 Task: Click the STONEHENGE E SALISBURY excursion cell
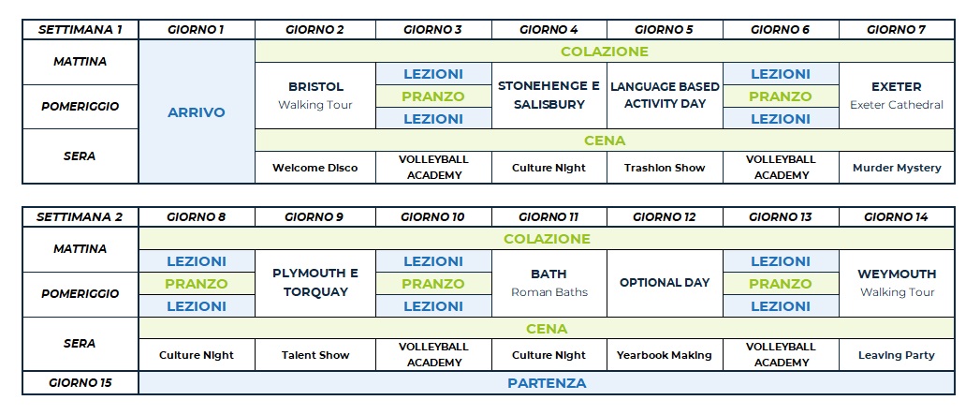(x=549, y=96)
